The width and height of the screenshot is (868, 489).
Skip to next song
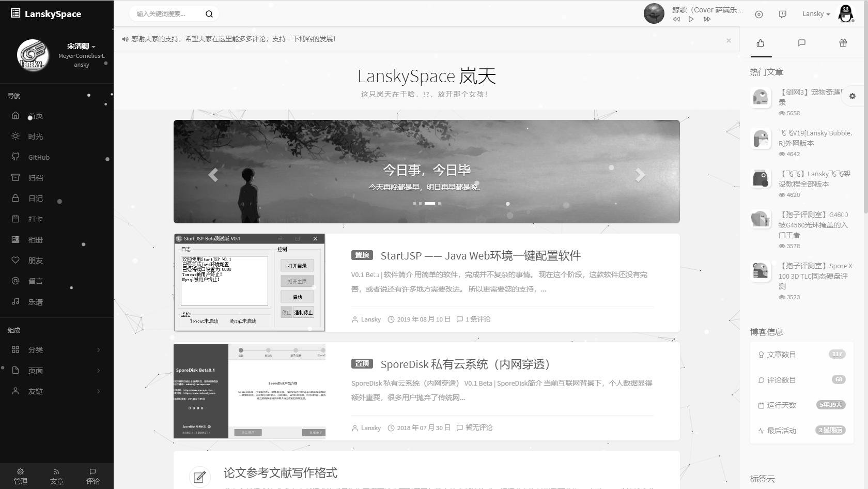click(x=707, y=20)
